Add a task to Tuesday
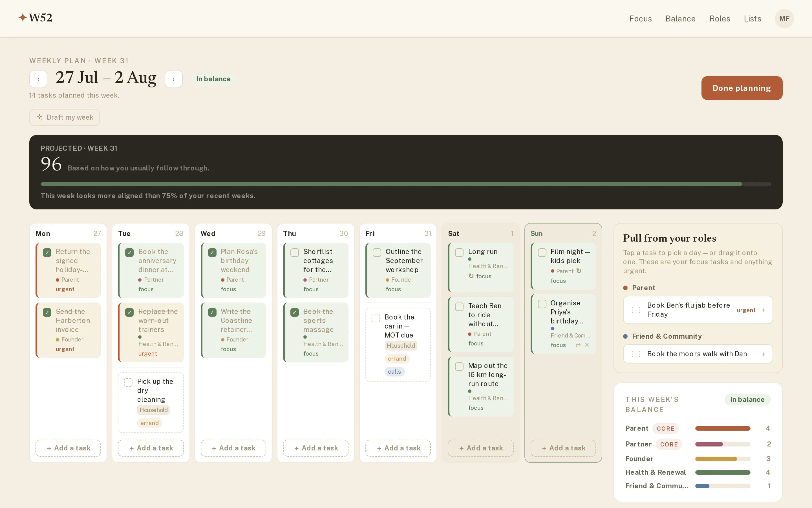 pyautogui.click(x=151, y=448)
